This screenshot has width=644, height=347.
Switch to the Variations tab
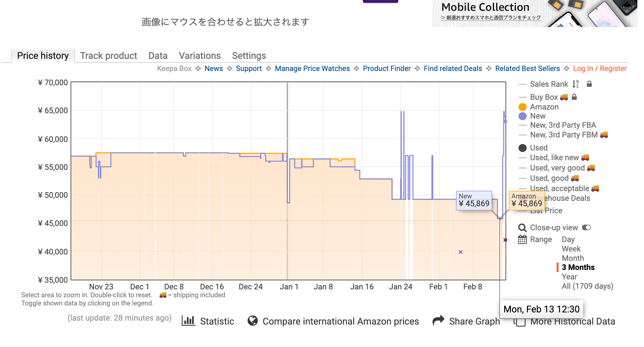pos(200,56)
